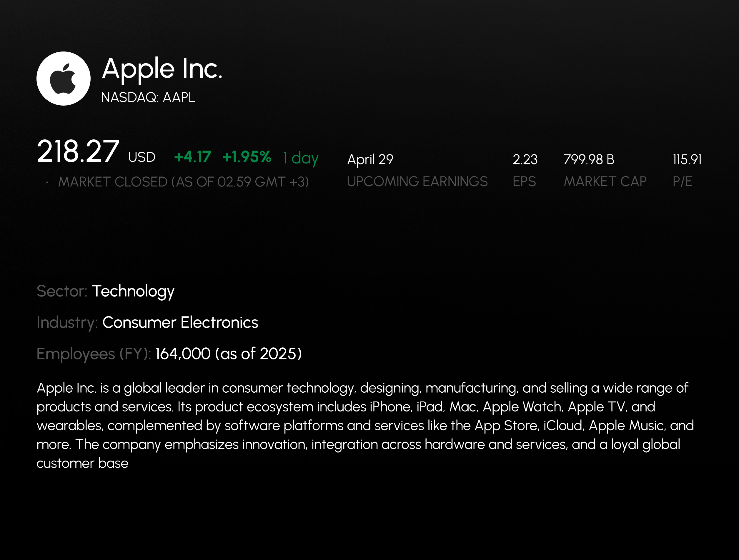Click the Market Closed status text
The width and height of the screenshot is (739, 560).
pyautogui.click(x=183, y=182)
